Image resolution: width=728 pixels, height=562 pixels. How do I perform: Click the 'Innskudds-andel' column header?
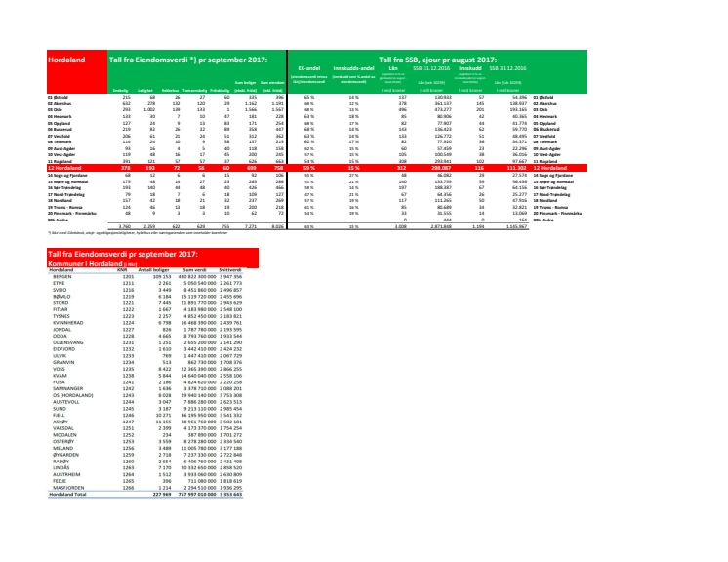coord(354,68)
